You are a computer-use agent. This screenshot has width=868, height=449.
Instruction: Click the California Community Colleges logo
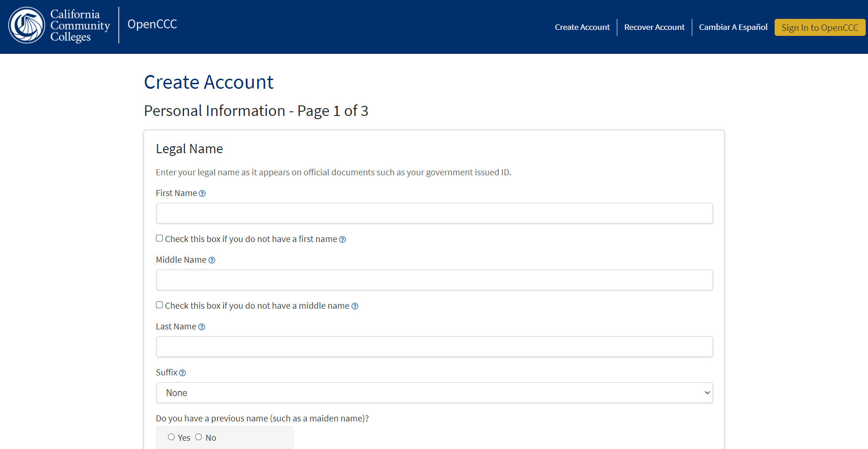pos(59,25)
